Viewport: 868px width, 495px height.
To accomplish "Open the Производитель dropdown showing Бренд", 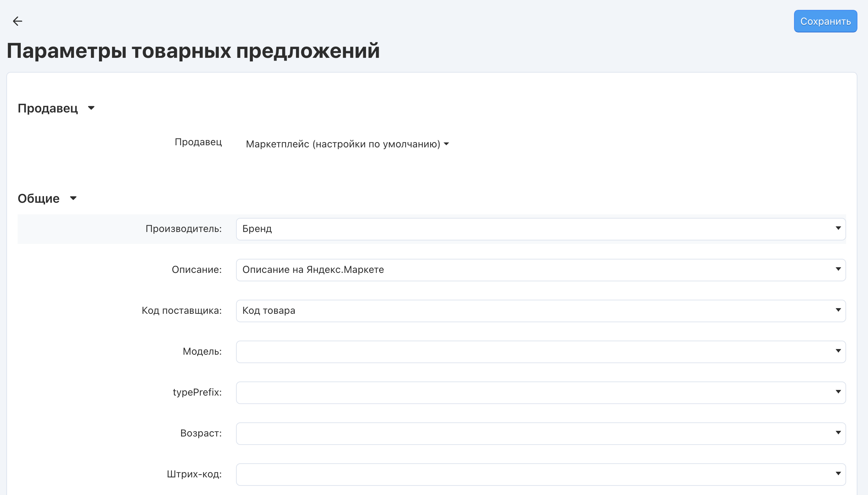I will coord(540,229).
